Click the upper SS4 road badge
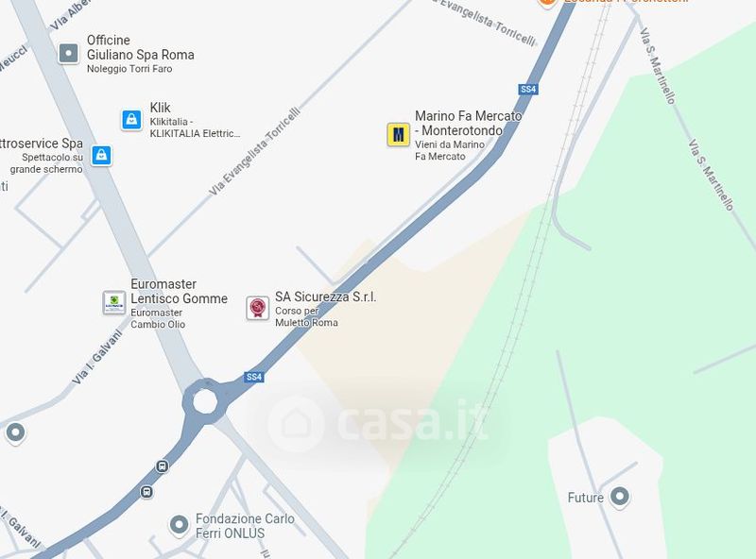 [x=528, y=89]
